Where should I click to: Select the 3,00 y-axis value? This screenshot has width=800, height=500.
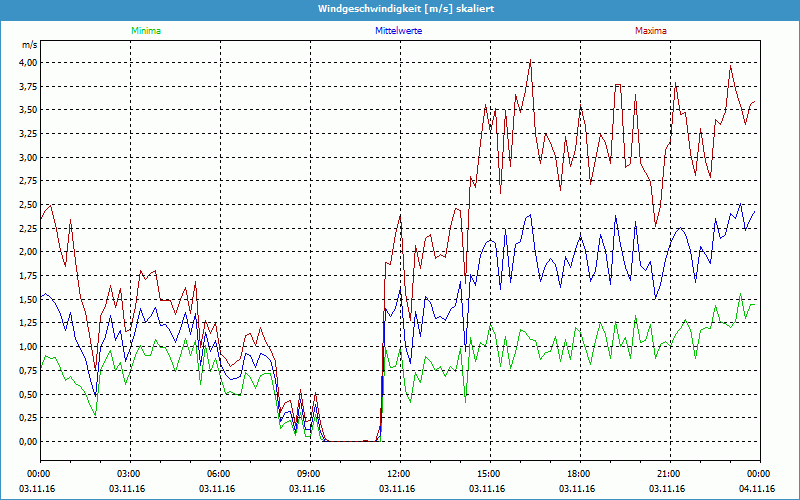29,158
